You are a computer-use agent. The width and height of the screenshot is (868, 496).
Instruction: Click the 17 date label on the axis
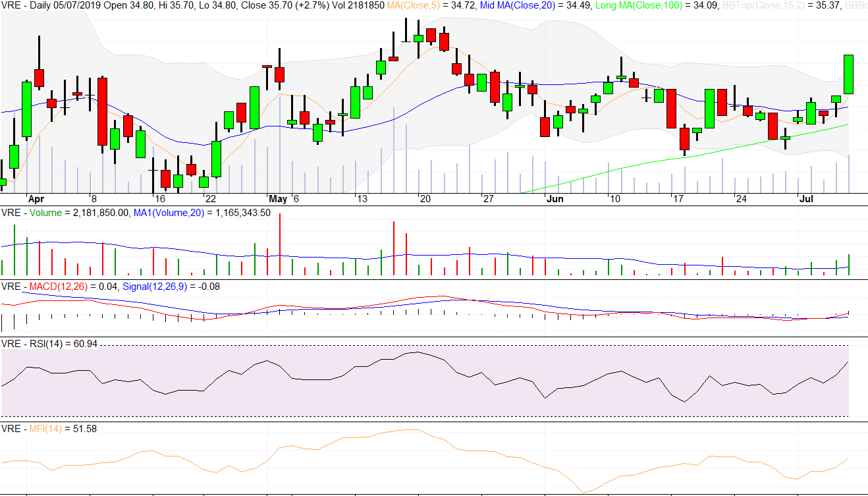coord(678,198)
